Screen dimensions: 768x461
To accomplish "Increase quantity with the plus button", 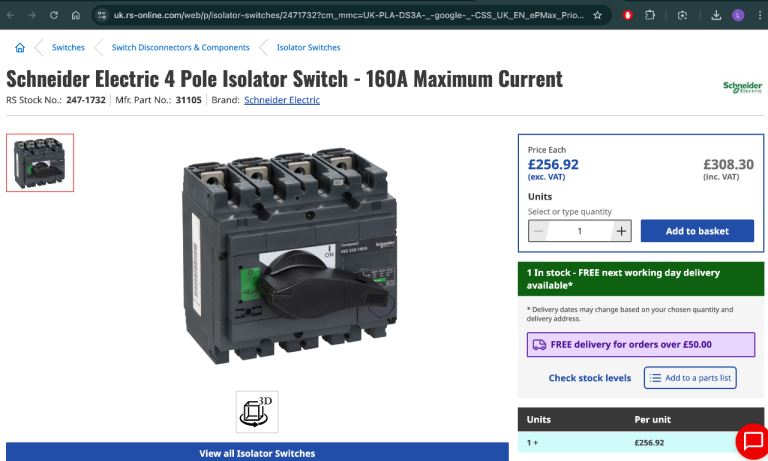I will pyautogui.click(x=621, y=231).
